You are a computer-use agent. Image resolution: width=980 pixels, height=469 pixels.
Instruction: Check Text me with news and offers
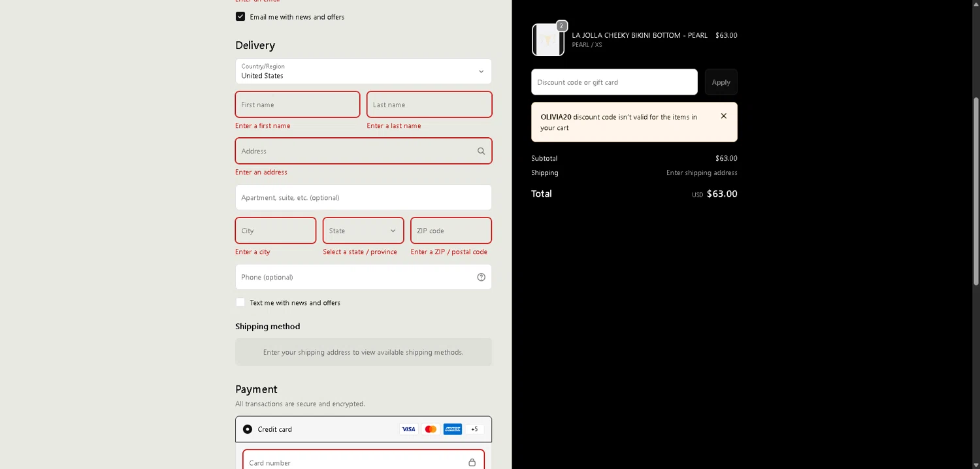[240, 302]
